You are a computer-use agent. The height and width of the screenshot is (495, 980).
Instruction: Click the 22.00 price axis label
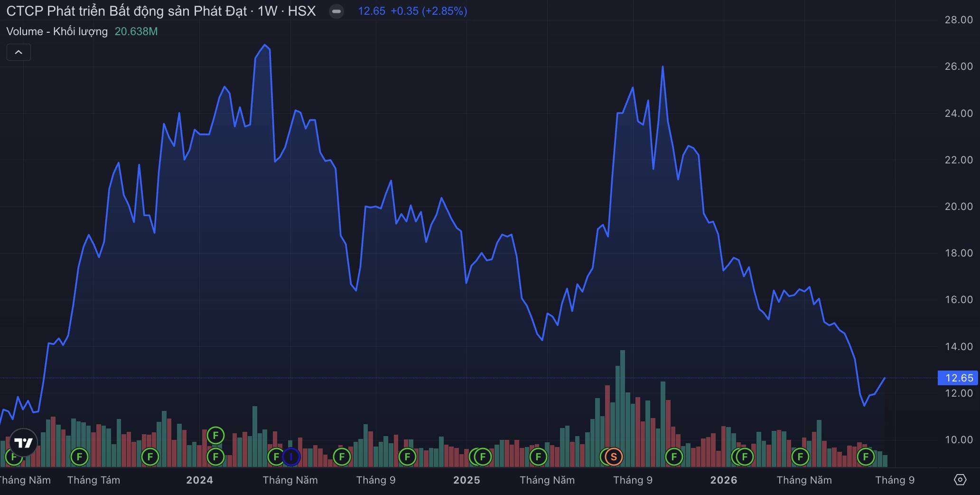pyautogui.click(x=959, y=160)
